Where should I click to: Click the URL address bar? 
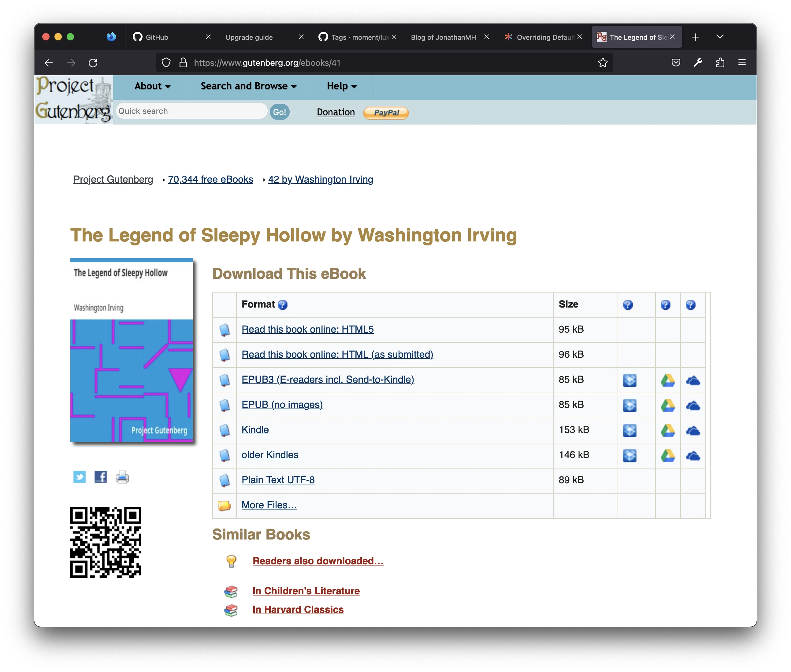pyautogui.click(x=384, y=63)
